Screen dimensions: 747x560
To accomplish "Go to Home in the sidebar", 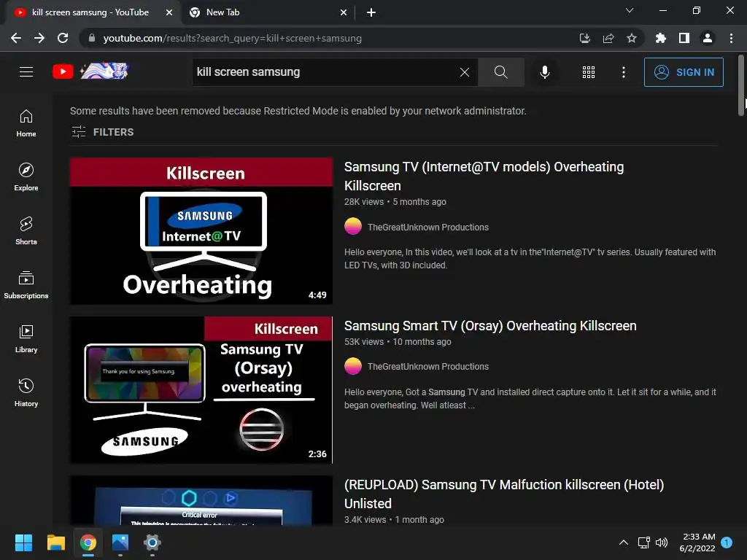I will tap(26, 122).
